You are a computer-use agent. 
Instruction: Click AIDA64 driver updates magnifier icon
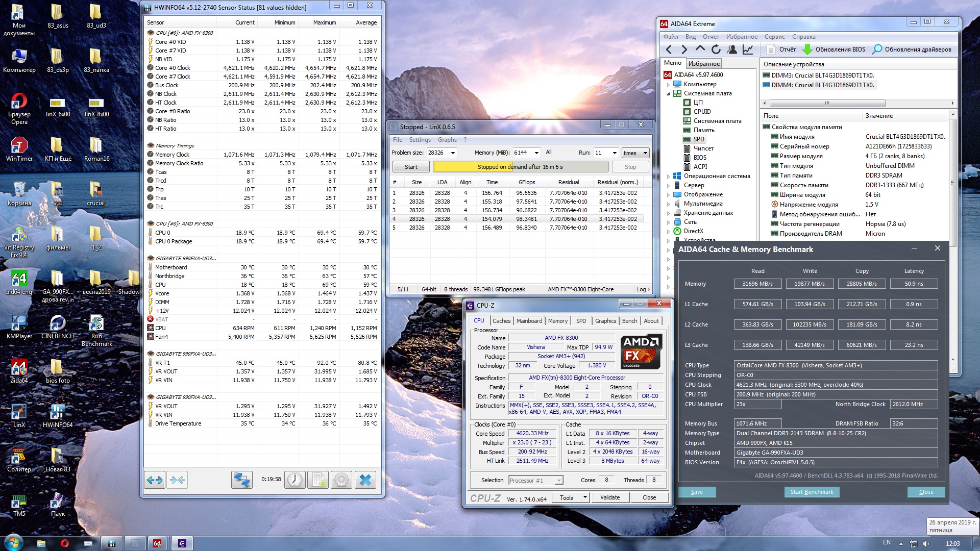point(877,49)
